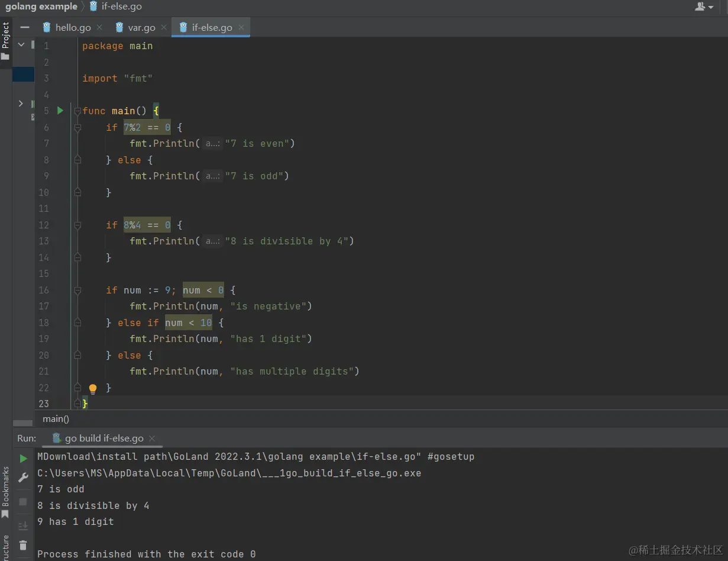Expand the collapsed project tree node
The height and width of the screenshot is (561, 728).
coord(21,104)
